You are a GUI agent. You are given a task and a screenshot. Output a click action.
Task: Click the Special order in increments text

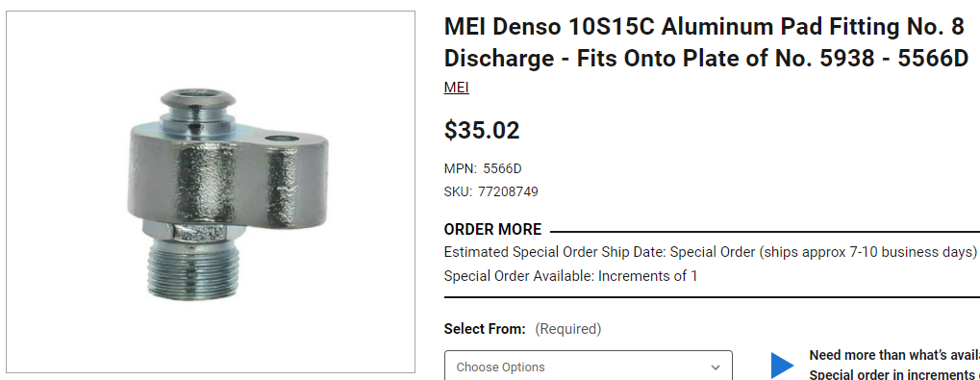coord(894,374)
